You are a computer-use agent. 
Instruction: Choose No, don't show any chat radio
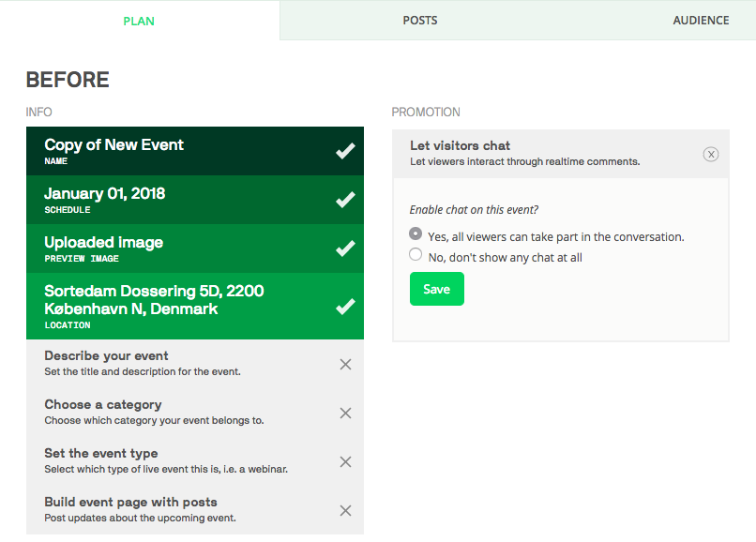point(416,254)
